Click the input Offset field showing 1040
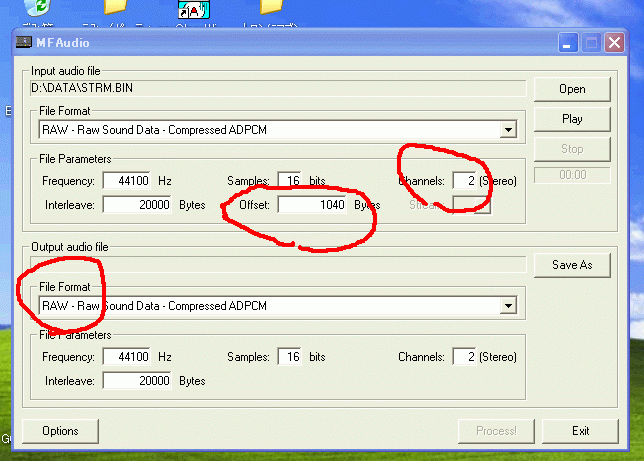This screenshot has width=644, height=461. click(x=312, y=205)
